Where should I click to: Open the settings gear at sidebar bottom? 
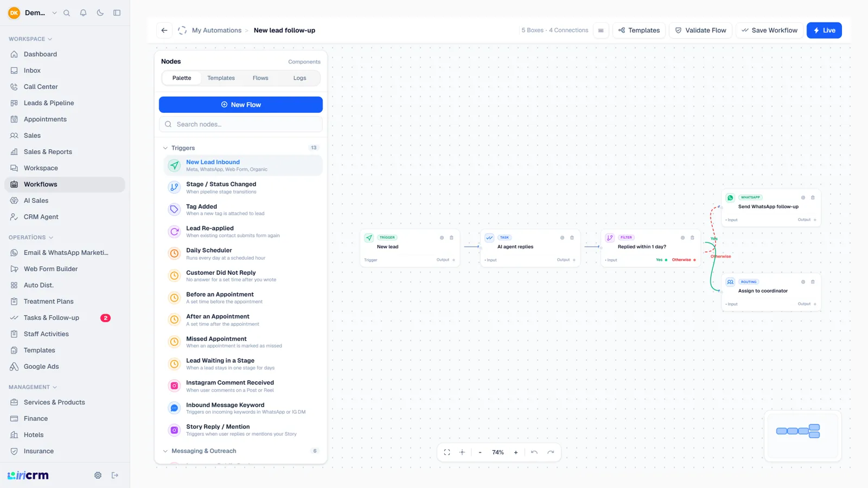[98, 476]
